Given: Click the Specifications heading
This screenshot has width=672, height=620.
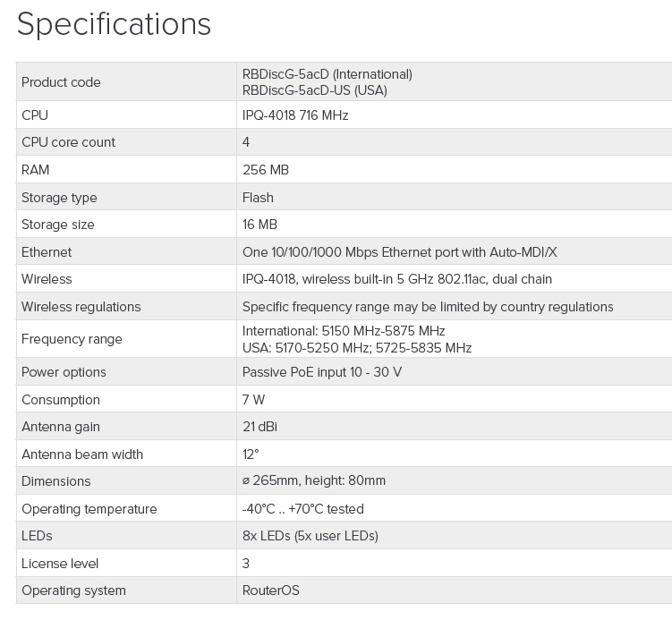Looking at the screenshot, I should (114, 24).
